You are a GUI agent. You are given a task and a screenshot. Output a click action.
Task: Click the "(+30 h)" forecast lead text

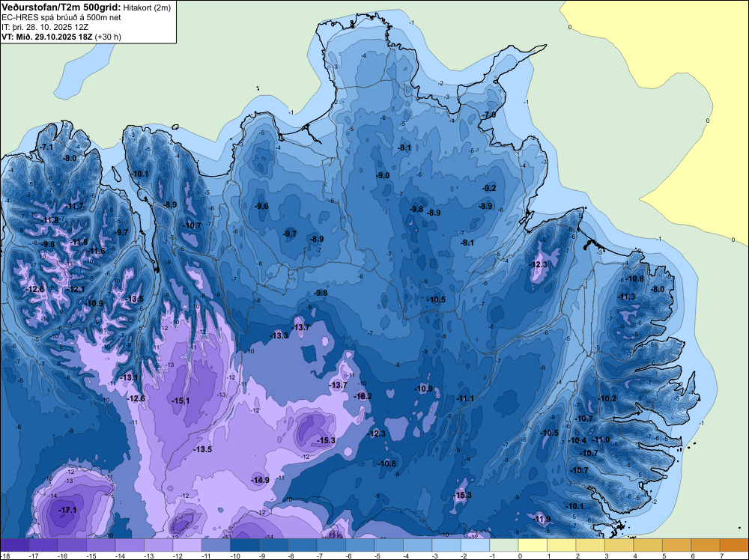coord(108,37)
